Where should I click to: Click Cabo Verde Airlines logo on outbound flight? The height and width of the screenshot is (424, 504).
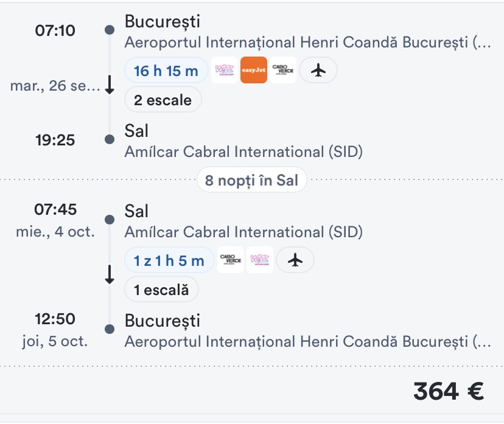pos(283,71)
